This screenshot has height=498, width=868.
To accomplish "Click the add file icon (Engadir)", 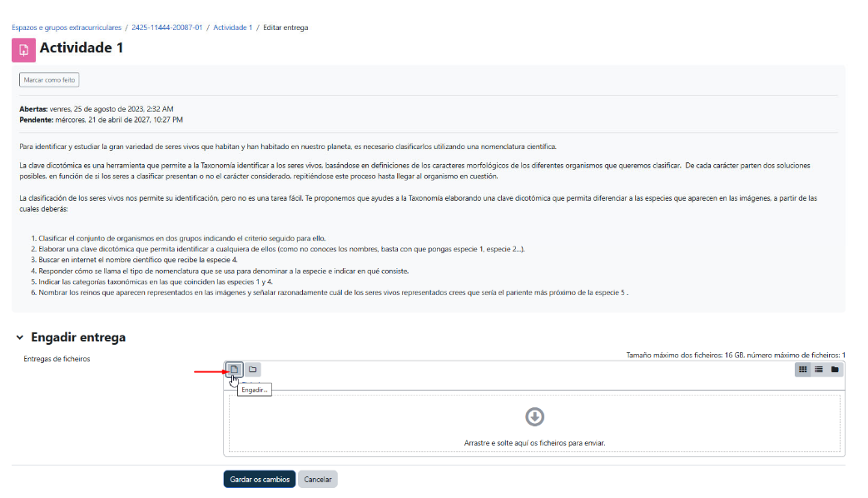I will tap(234, 369).
